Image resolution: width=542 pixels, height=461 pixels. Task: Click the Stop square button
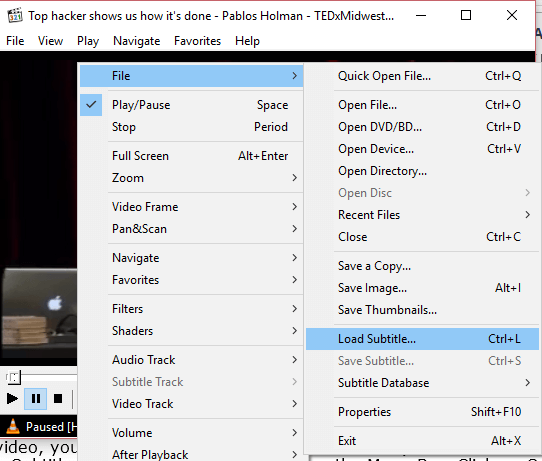pyautogui.click(x=58, y=399)
